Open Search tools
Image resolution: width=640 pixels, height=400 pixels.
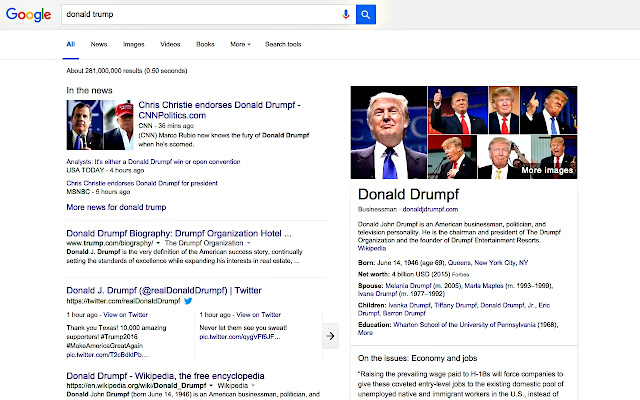tap(283, 44)
